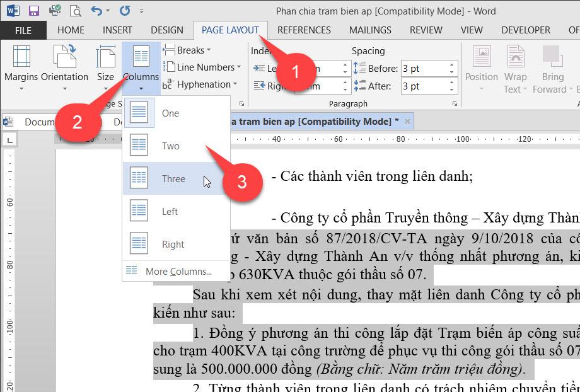Select Three from the Columns menu
The image size is (580, 392).
173,178
